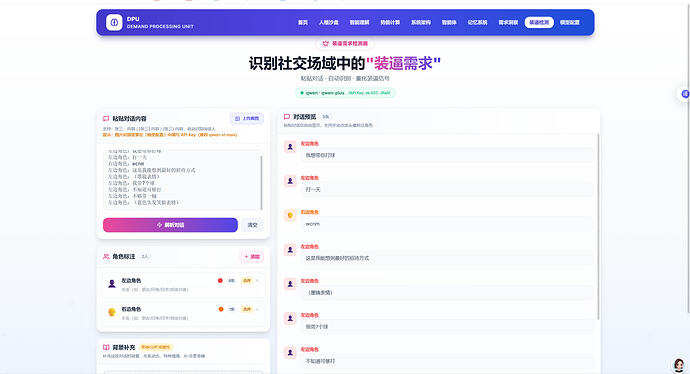Click the 解析对话 gradient button

170,225
